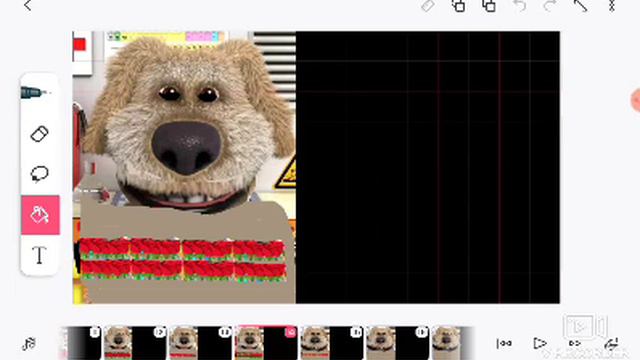
Task: Play the animation preview
Action: pyautogui.click(x=540, y=344)
